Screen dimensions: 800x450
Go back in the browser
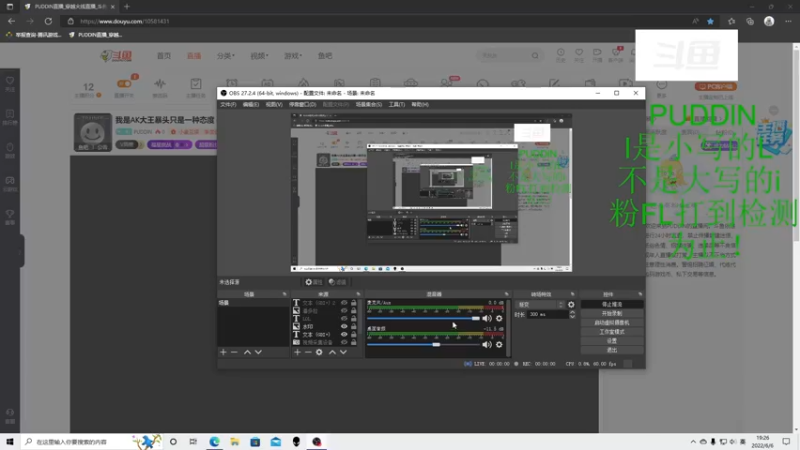(x=11, y=21)
